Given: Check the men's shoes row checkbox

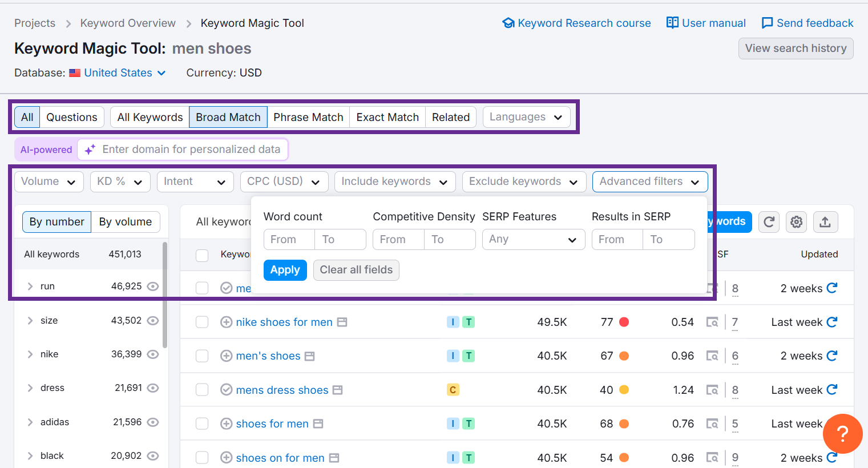Looking at the screenshot, I should [202, 356].
